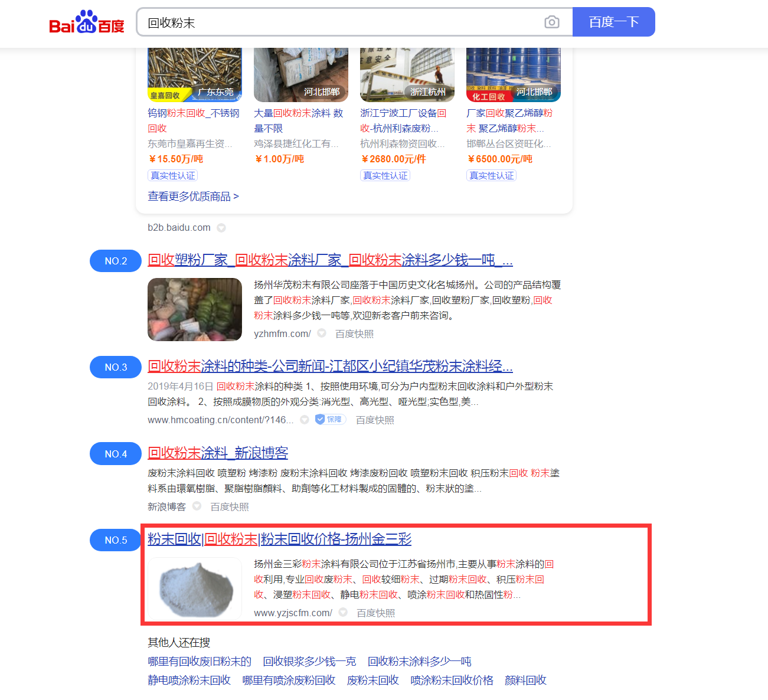
Task: Click the NO.2 ranking badge
Action: coord(116,261)
